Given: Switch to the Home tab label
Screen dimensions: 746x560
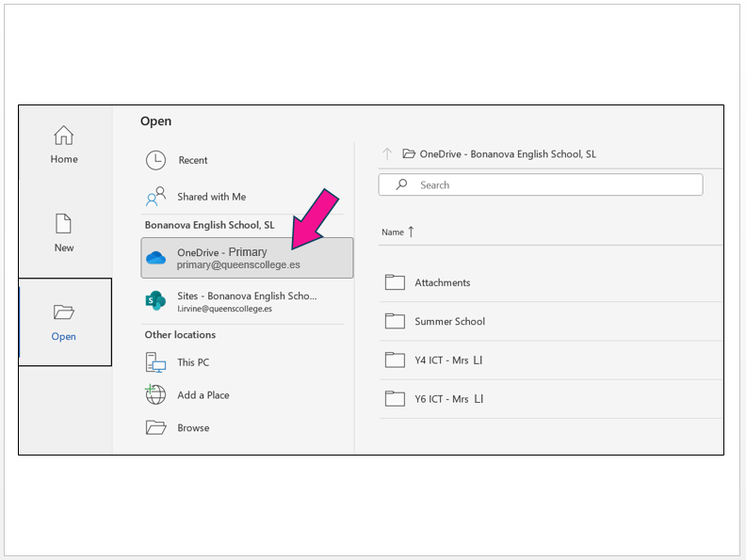Looking at the screenshot, I should coord(64,159).
